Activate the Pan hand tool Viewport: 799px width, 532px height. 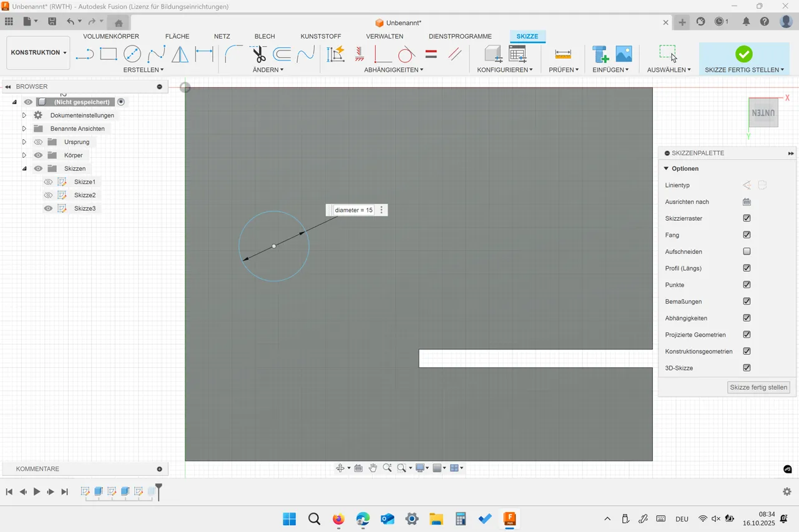point(373,468)
